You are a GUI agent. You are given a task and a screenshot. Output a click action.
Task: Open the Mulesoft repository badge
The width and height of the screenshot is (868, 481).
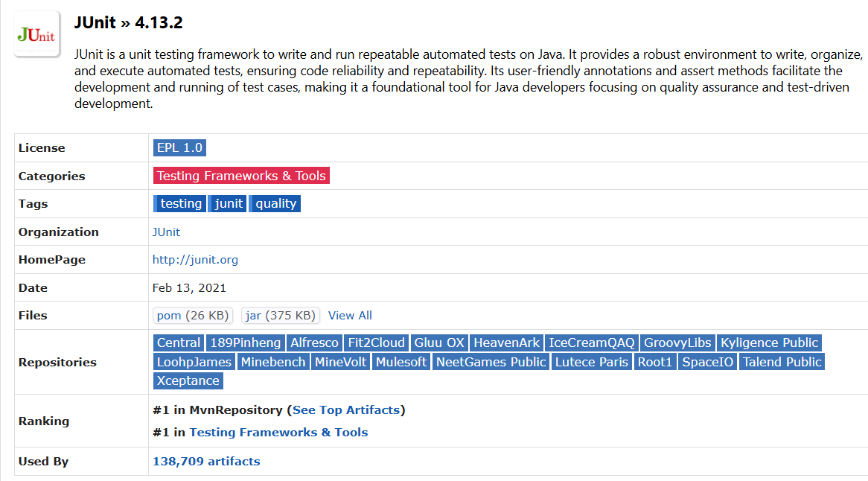pyautogui.click(x=401, y=362)
